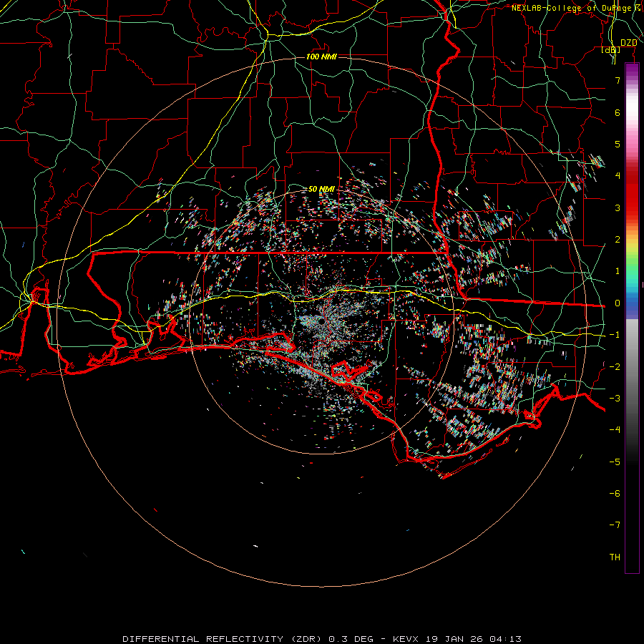Click the scale value 0 label
Screen dimensions: 644x644
pos(618,303)
